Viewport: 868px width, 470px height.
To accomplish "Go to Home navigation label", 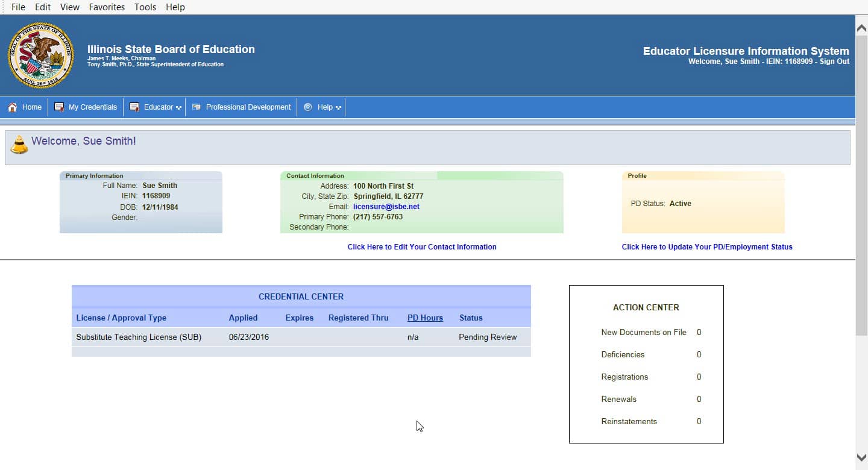I will pyautogui.click(x=32, y=107).
